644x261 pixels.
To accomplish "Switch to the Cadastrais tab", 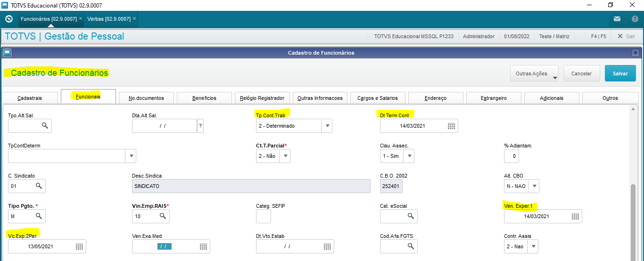I will [30, 98].
